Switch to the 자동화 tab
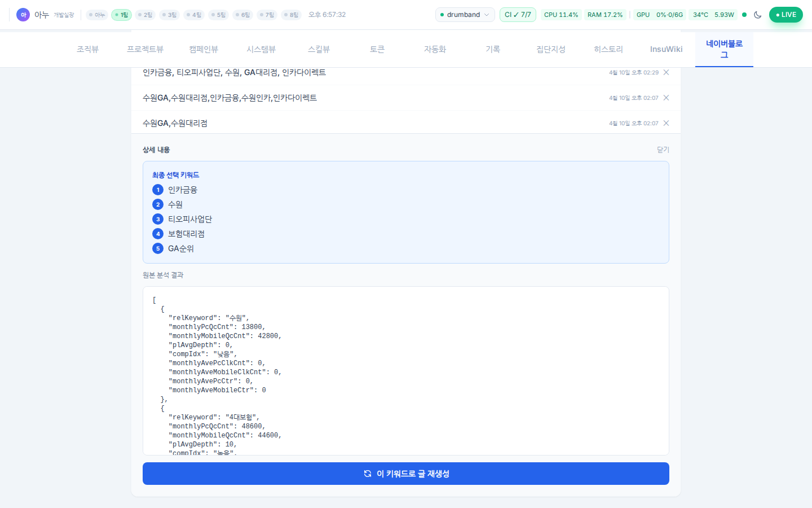Screen dimensions: 812x508 tap(435, 49)
